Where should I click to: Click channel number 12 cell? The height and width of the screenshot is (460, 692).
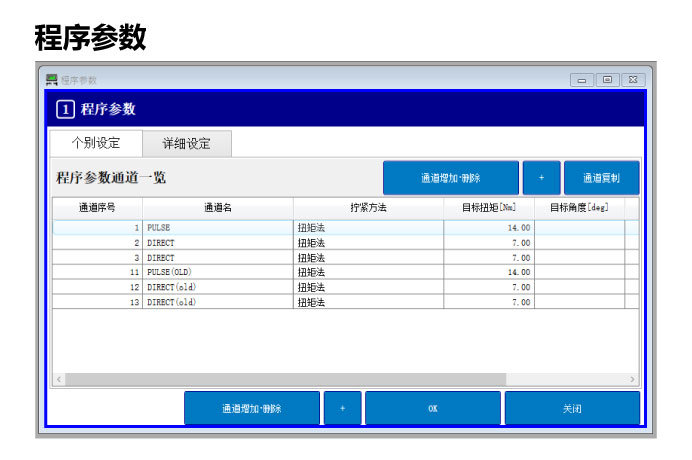(98, 287)
